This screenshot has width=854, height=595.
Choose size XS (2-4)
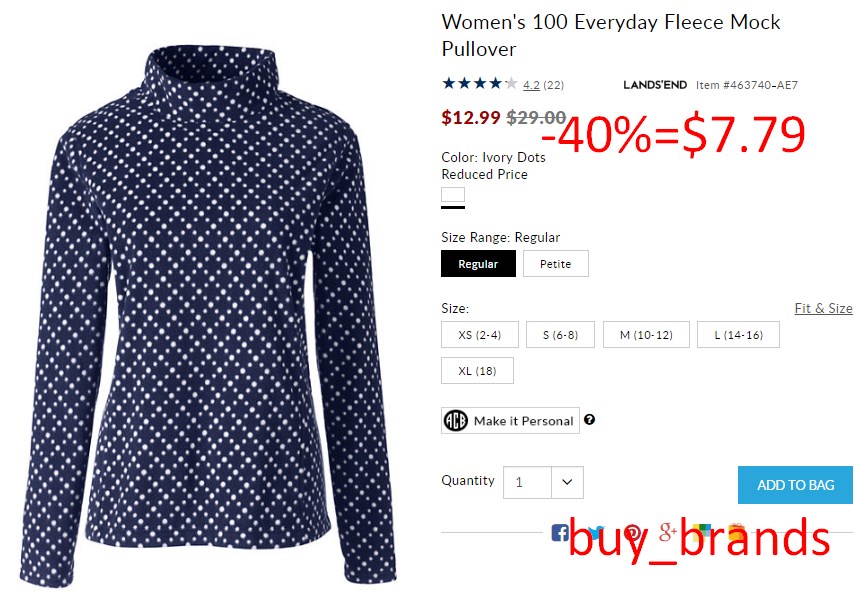pyautogui.click(x=480, y=335)
